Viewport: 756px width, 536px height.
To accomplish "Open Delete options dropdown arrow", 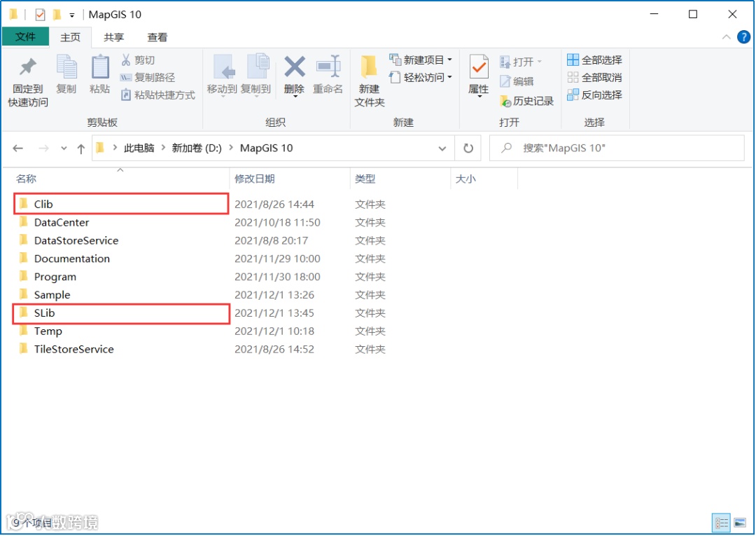I will coord(295,97).
